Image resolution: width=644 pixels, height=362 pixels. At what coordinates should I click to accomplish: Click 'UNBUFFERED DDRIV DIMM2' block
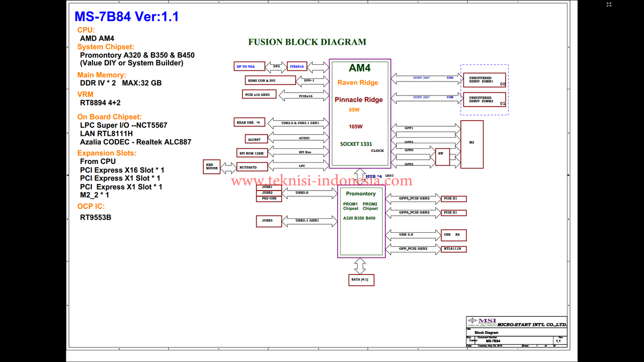485,100
